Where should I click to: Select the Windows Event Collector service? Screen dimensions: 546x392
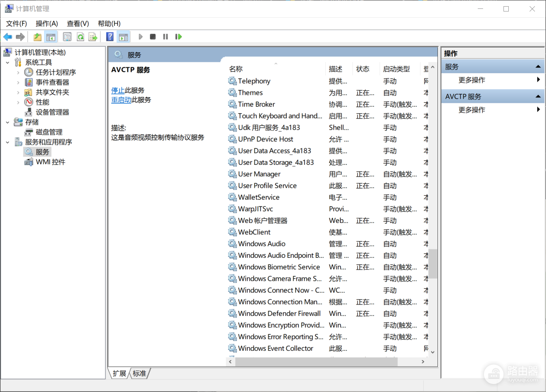pyautogui.click(x=327, y=349)
